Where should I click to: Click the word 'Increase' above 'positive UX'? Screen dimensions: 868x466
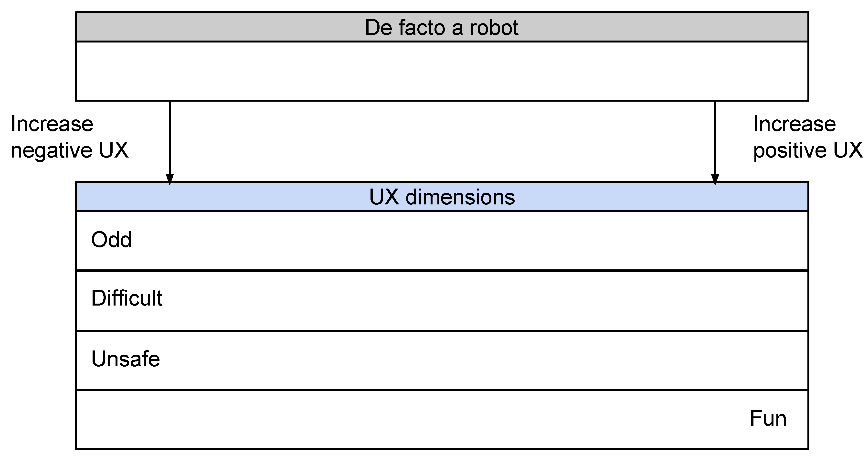click(794, 124)
